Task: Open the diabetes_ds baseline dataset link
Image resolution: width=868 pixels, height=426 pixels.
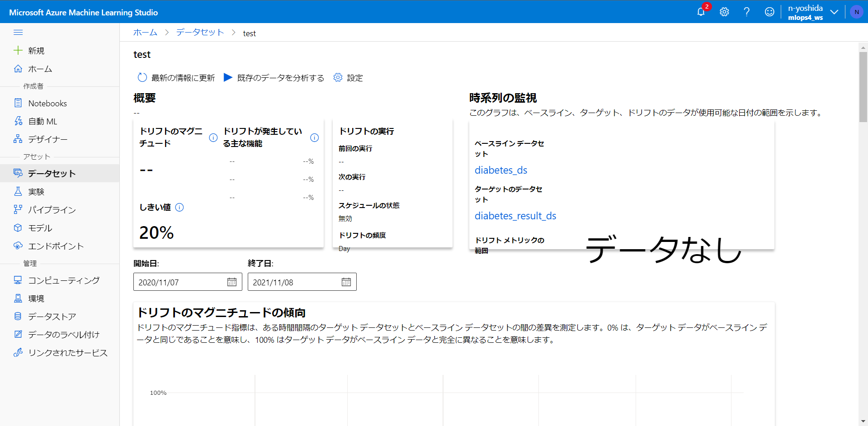Action: tap(501, 170)
